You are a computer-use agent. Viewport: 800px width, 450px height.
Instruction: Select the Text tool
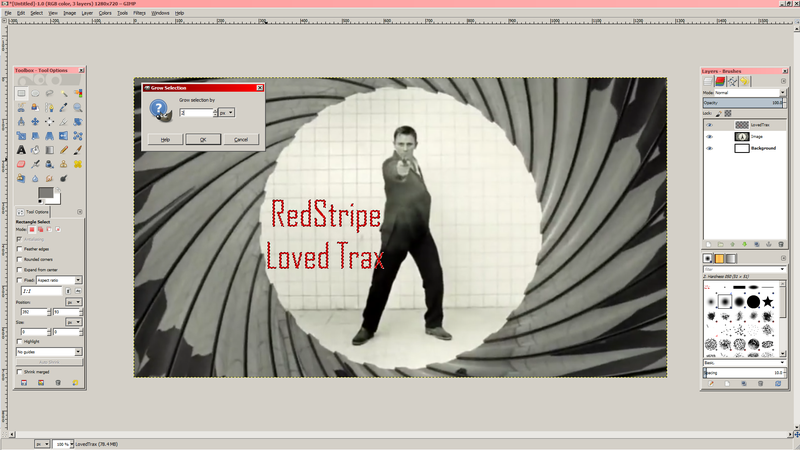pyautogui.click(x=21, y=151)
